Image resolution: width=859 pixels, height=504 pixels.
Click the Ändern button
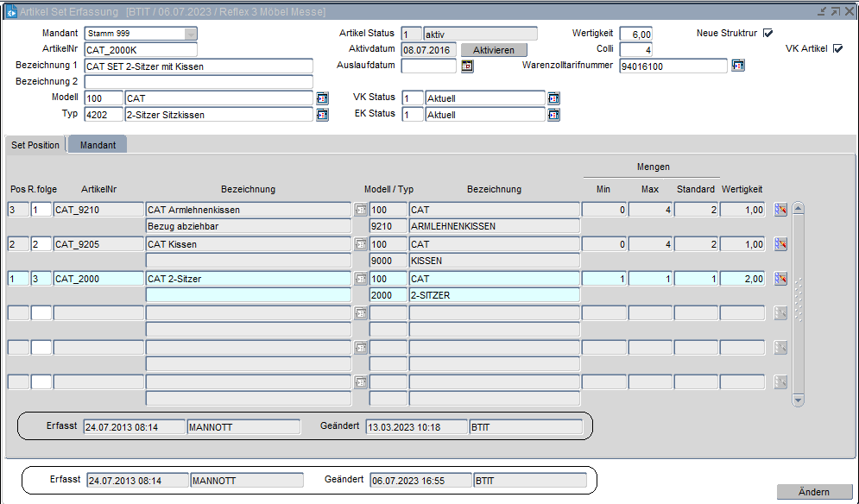[814, 492]
